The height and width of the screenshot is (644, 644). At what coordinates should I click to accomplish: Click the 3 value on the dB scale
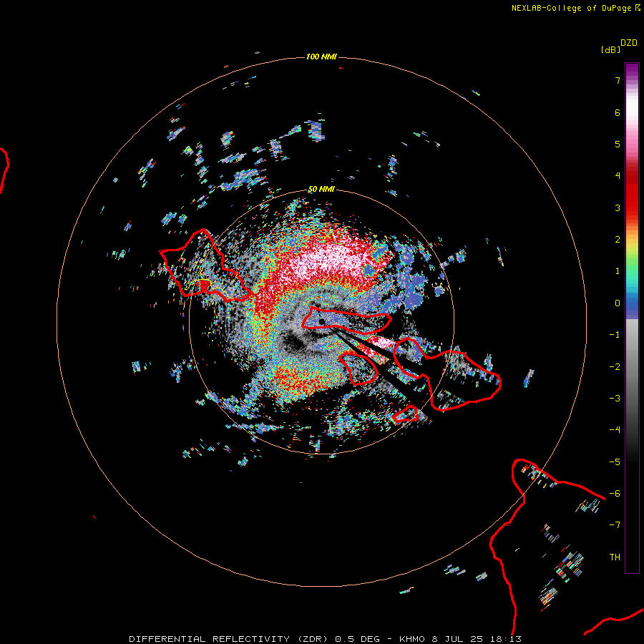(x=618, y=208)
